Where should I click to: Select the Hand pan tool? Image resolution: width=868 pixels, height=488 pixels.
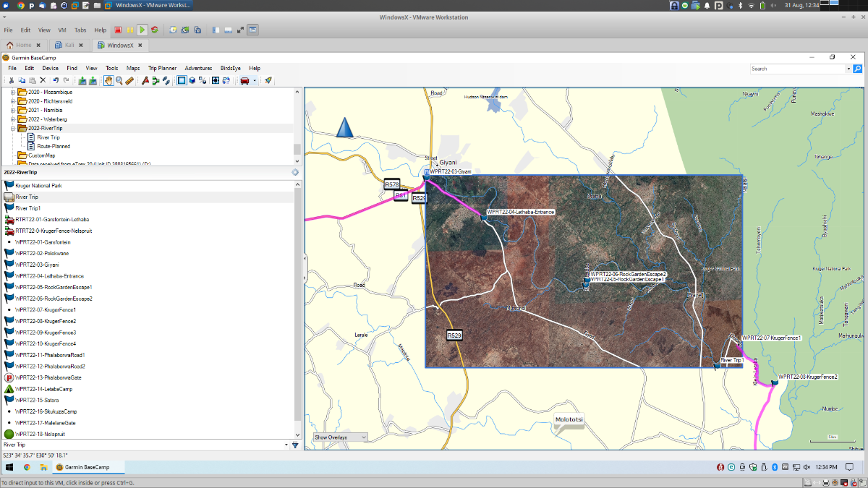click(x=109, y=80)
